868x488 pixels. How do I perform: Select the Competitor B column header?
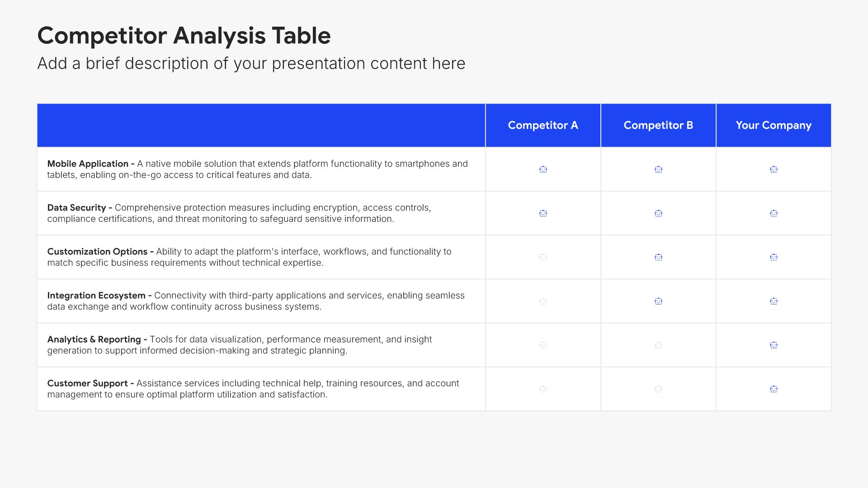pos(658,125)
